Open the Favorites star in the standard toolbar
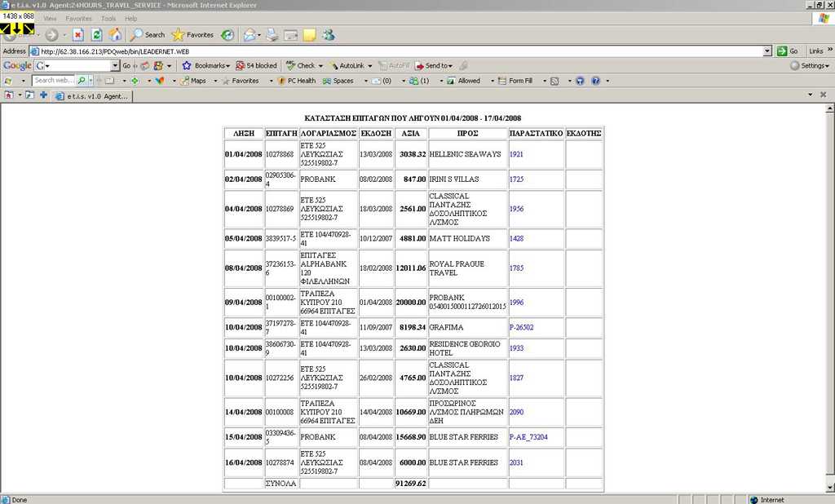This screenshot has width=835, height=504. (192, 35)
